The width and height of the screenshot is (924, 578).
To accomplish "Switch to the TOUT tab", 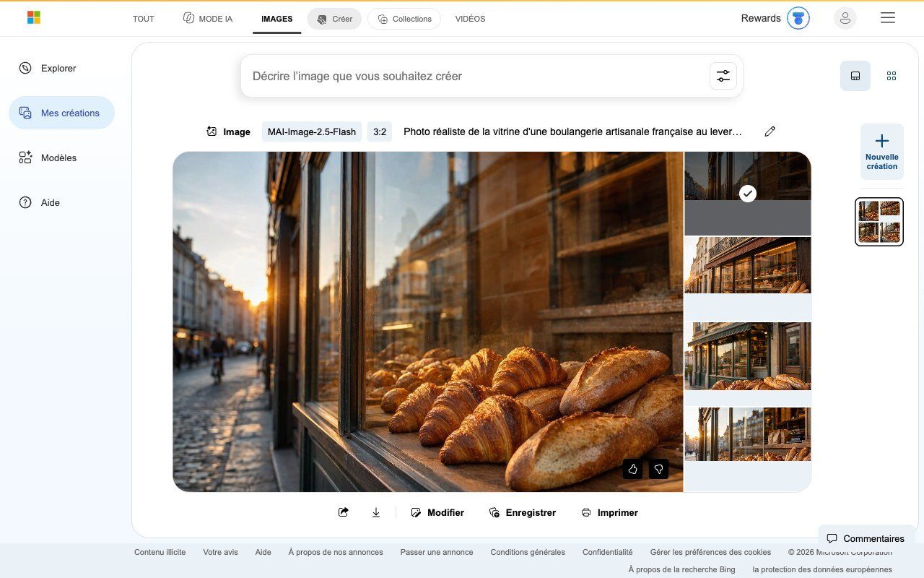I will (144, 19).
